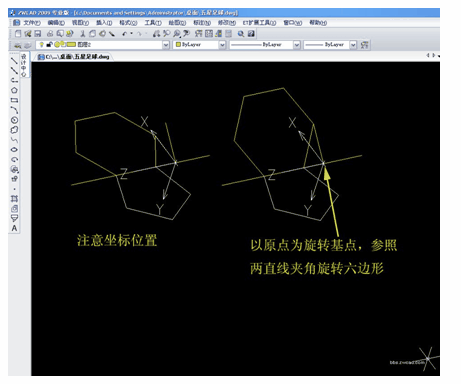Click the Zoom window icon
Viewport: 461px width, 384px height.
tap(176, 33)
